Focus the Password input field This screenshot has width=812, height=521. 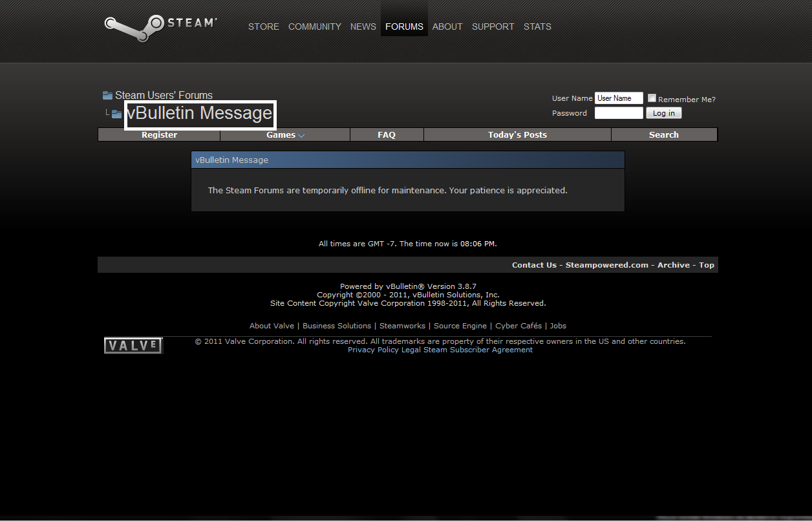(619, 113)
